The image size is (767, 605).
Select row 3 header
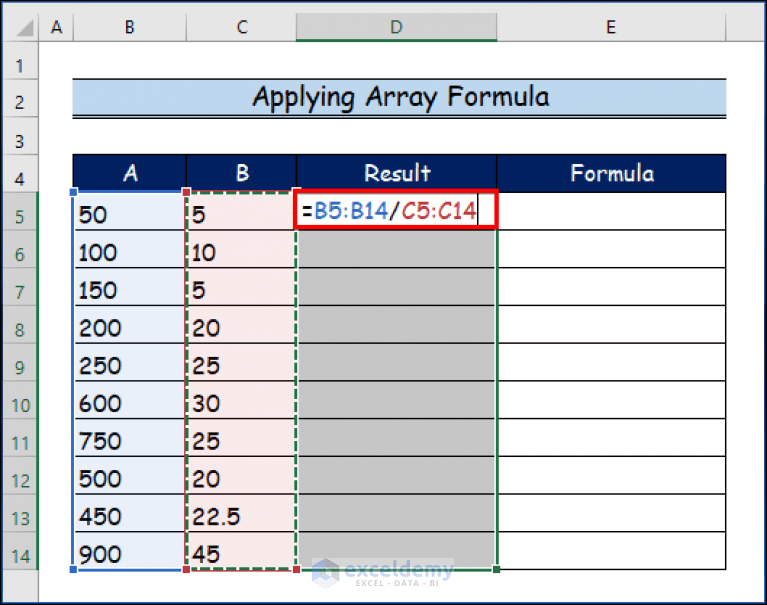(20, 136)
